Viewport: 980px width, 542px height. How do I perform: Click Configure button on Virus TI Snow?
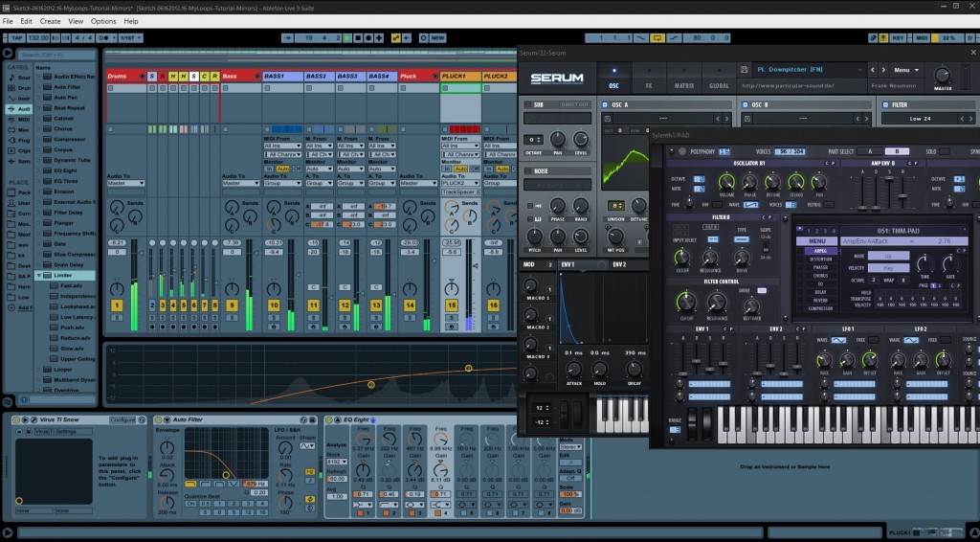tap(123, 420)
